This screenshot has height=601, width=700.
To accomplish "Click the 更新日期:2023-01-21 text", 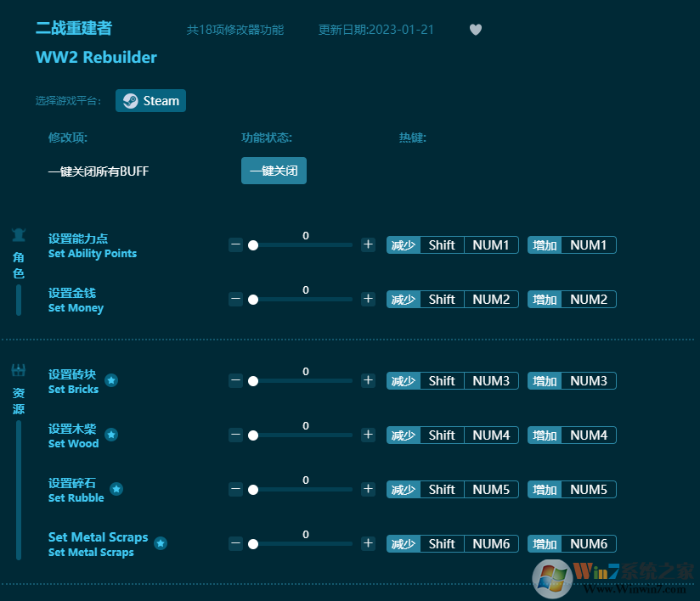I will pos(375,30).
